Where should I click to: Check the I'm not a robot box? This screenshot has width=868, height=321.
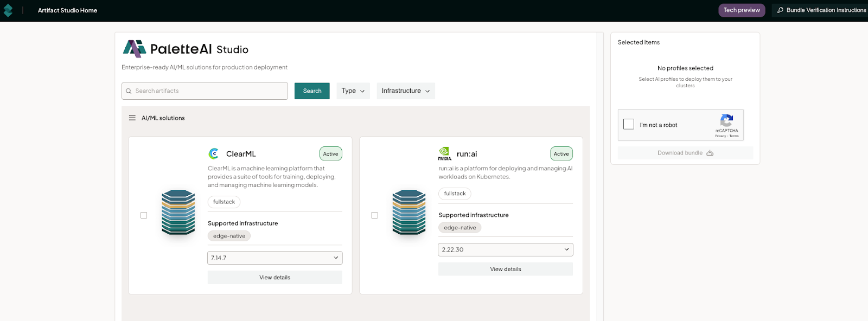point(629,124)
